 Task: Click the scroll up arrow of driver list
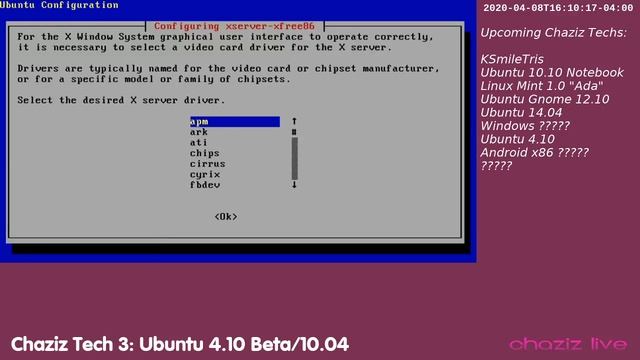294,121
